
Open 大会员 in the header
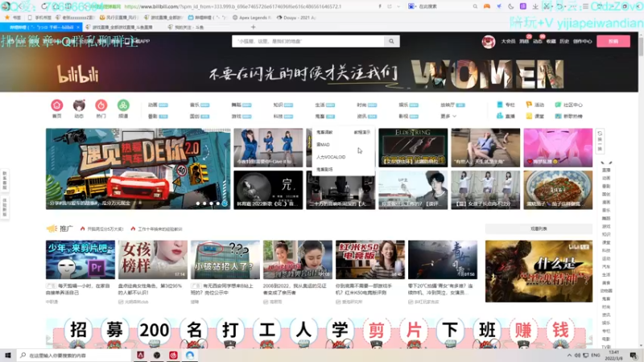coord(508,42)
